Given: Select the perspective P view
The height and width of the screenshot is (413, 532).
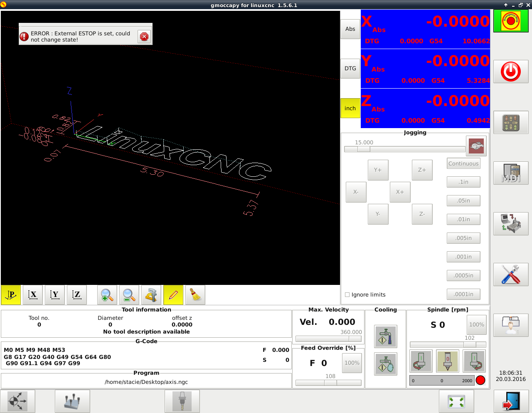Looking at the screenshot, I should [x=11, y=295].
